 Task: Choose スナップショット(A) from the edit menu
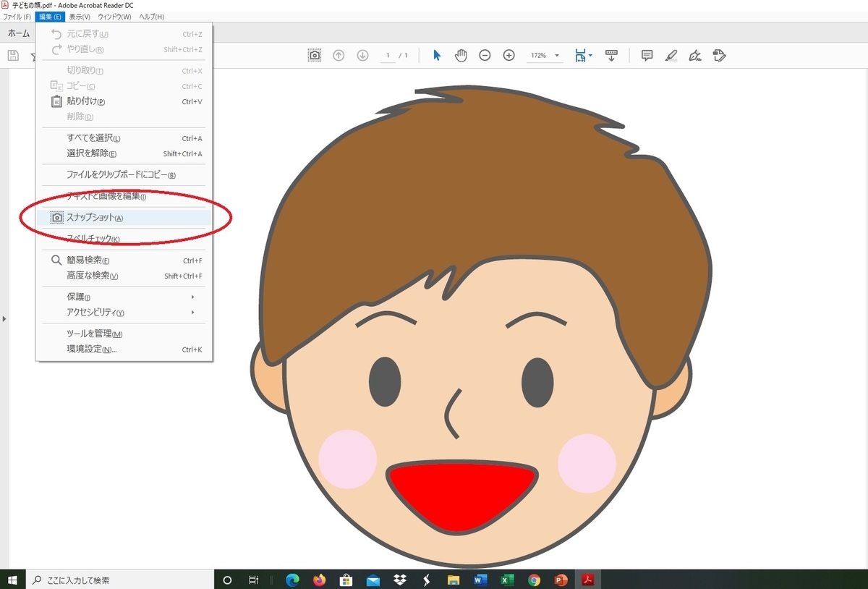click(x=124, y=217)
